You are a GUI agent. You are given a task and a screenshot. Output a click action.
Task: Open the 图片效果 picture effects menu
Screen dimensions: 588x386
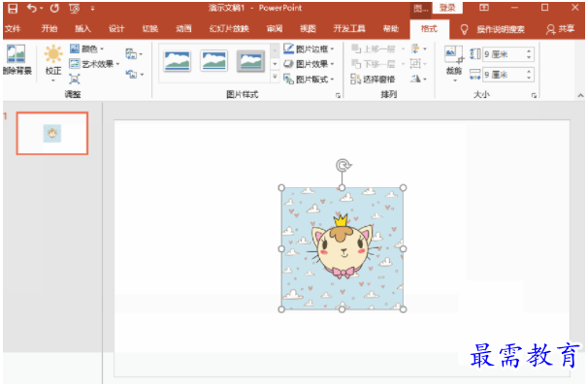pos(309,64)
